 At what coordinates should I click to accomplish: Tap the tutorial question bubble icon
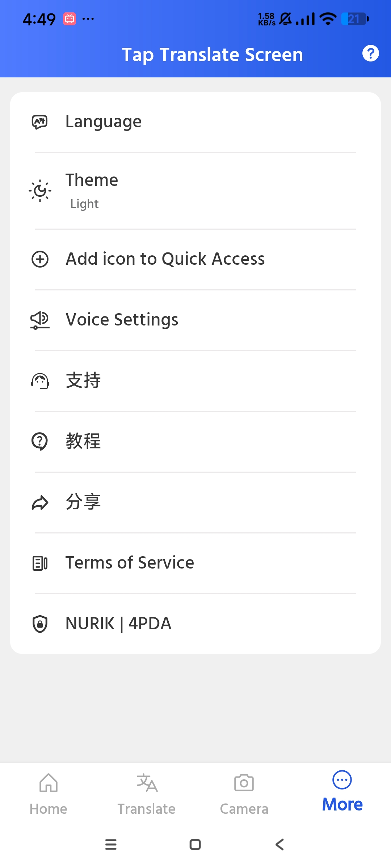point(40,442)
